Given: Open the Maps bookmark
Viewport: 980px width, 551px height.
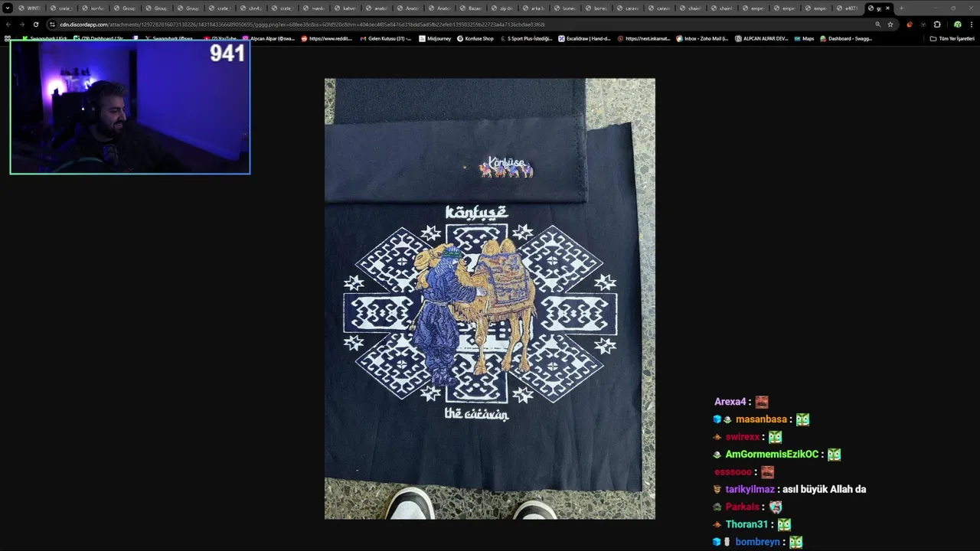Looking at the screenshot, I should pyautogui.click(x=804, y=38).
